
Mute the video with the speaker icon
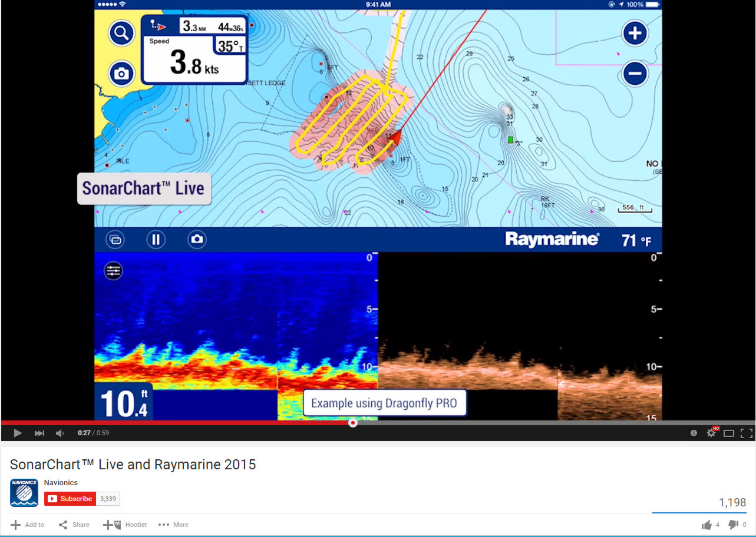coord(60,433)
